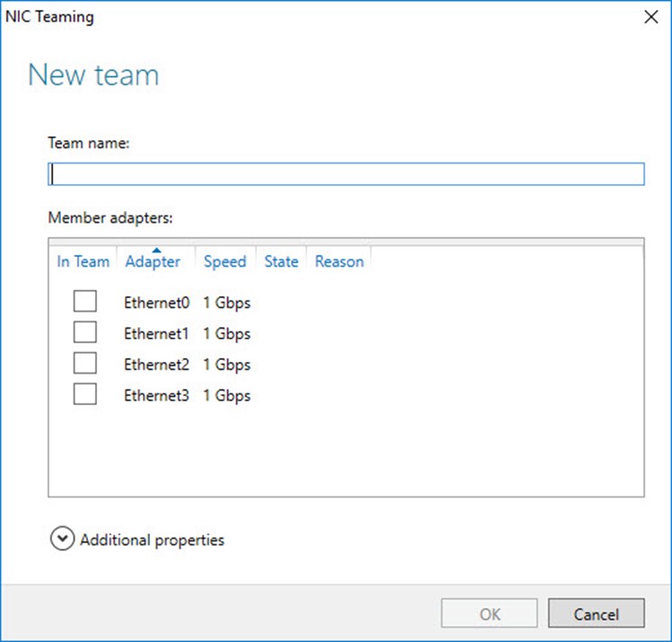Click the 1 Gbps speed of Ethernet1
The image size is (672, 642).
tap(226, 334)
